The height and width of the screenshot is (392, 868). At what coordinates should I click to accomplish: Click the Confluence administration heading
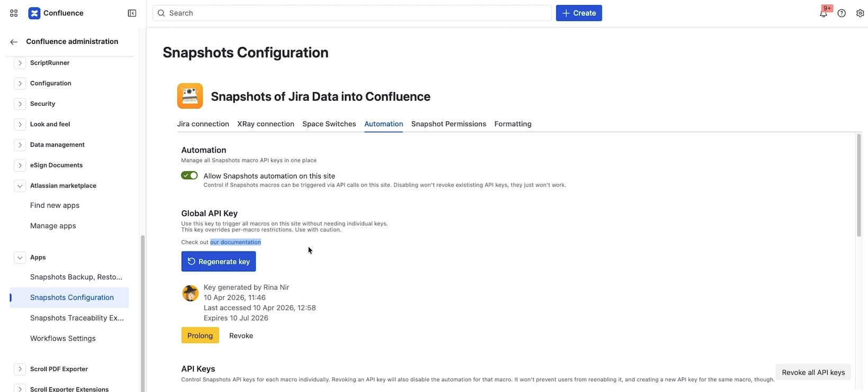pos(72,42)
